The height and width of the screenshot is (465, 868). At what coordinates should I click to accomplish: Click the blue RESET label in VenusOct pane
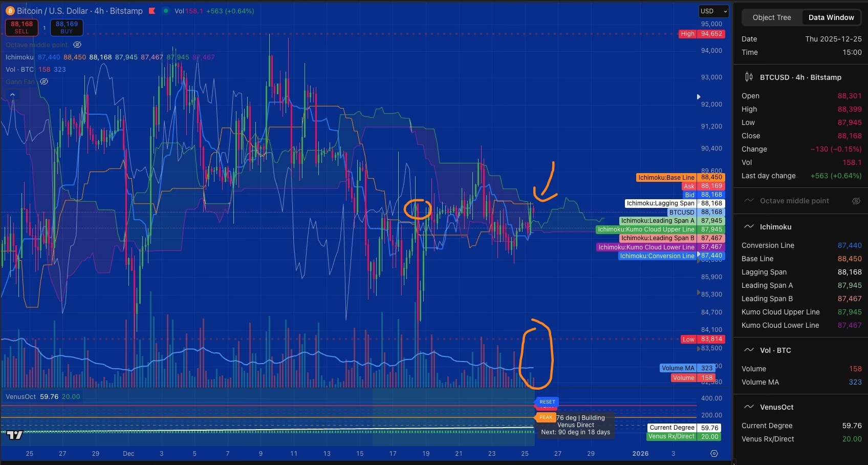[547, 402]
